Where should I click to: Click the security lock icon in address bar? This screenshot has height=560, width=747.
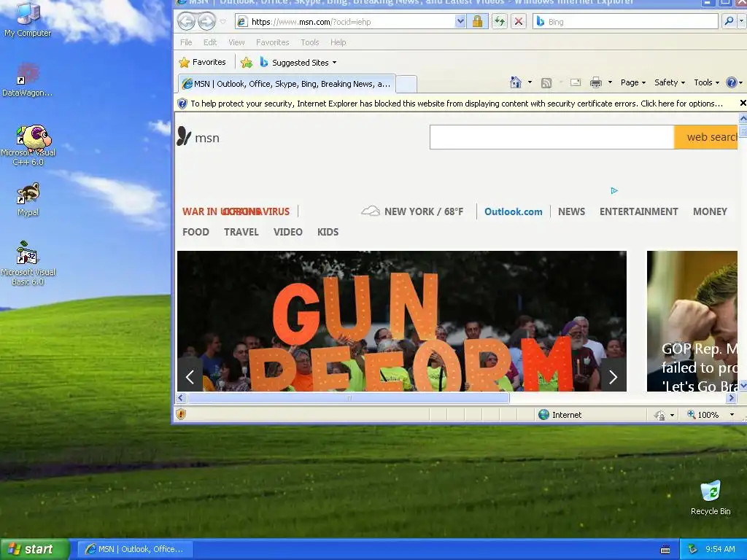coord(477,21)
